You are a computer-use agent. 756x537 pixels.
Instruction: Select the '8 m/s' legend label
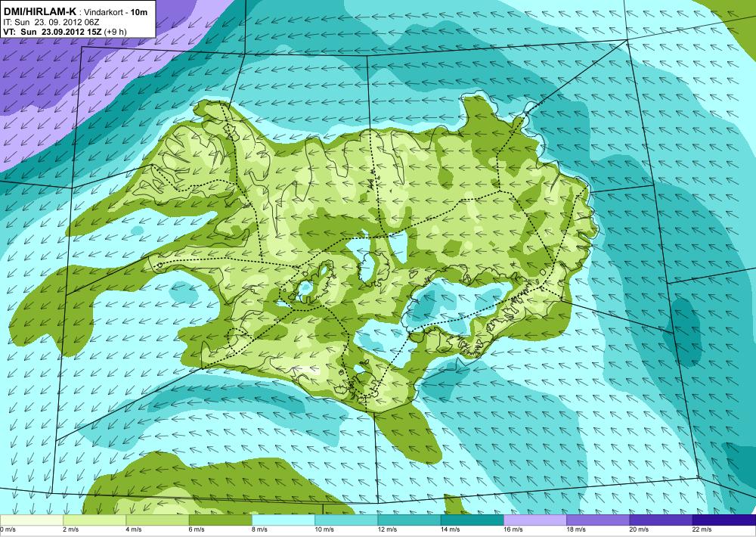click(260, 529)
